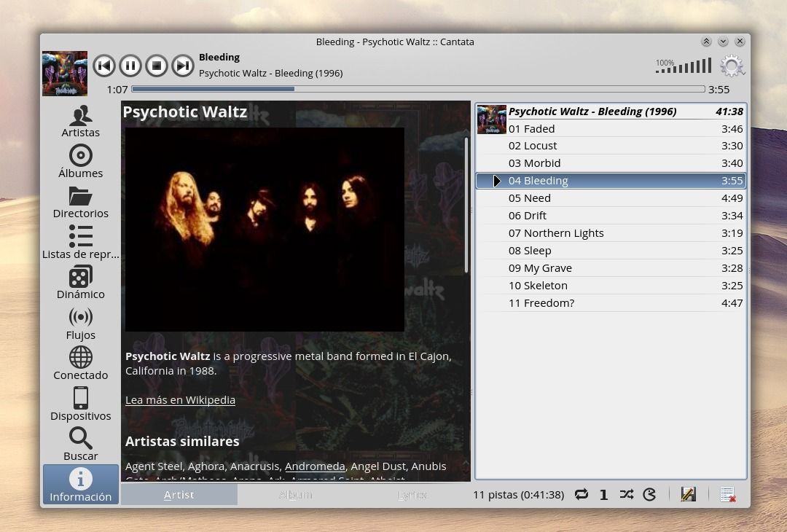Open the 'Lea más en Wikipedia' link

click(x=180, y=400)
